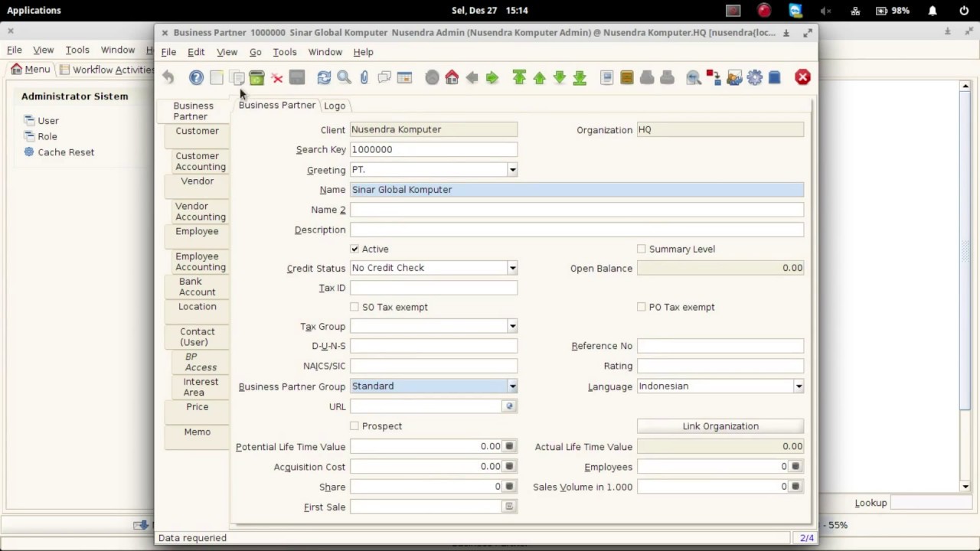Go to last record green arrow

click(580, 77)
